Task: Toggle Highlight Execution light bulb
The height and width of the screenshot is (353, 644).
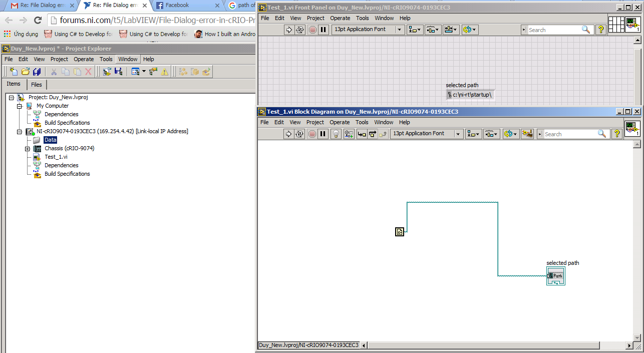Action: (337, 134)
